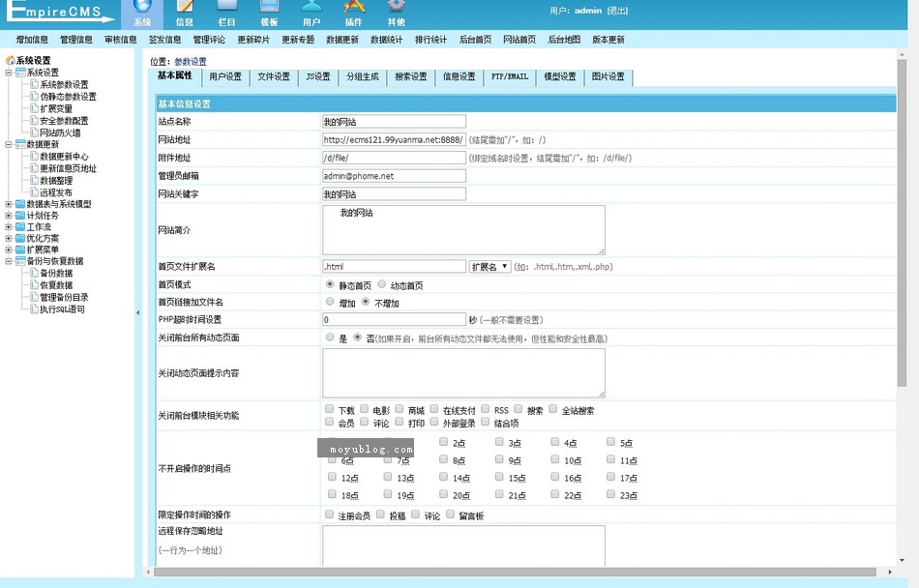This screenshot has height=588, width=919.
Task: Click the horizontal scrollbar thumb
Action: [x=515, y=572]
